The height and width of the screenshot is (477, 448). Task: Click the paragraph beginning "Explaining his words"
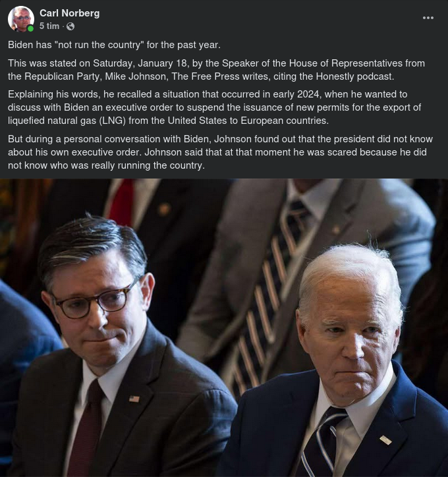214,107
